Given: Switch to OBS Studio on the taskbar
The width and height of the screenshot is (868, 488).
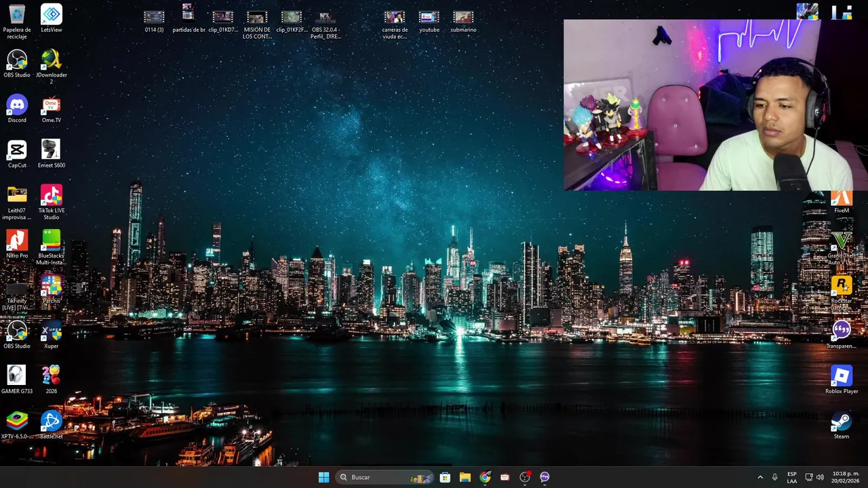Looking at the screenshot, I should (525, 477).
